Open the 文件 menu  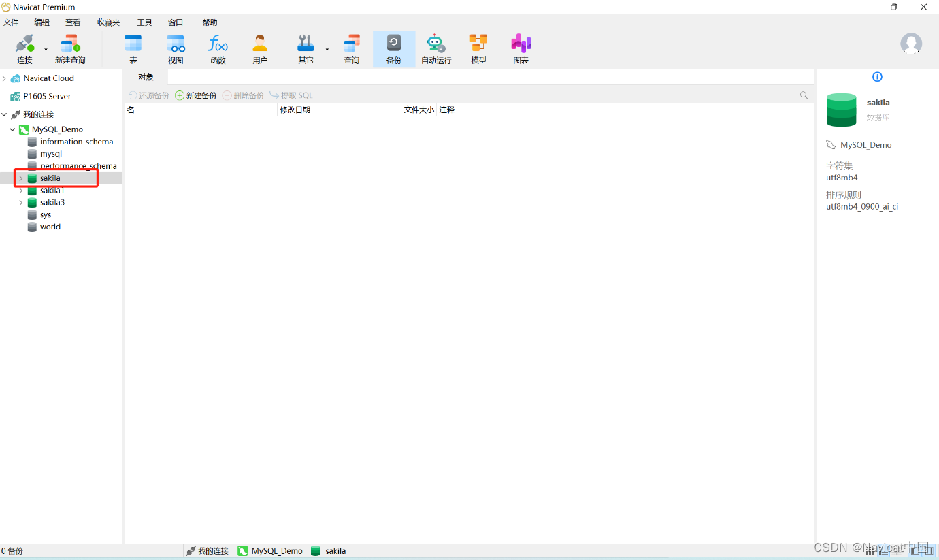coord(11,22)
